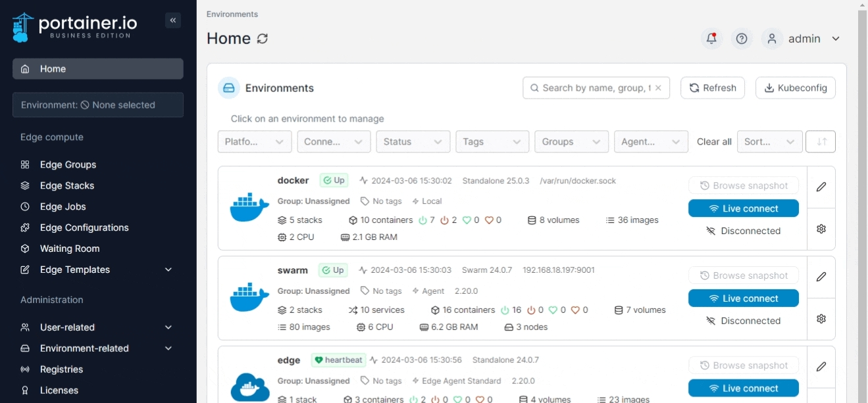
Task: Click Live connect for the docker environment
Action: coord(744,208)
